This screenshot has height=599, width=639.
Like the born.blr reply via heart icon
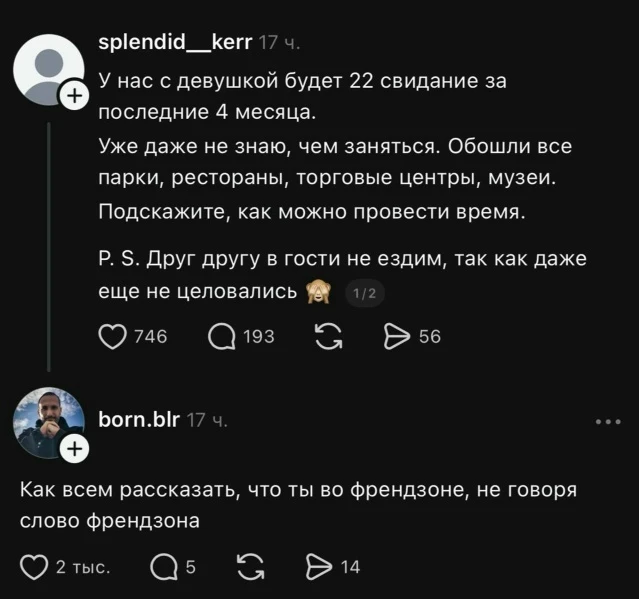click(x=34, y=567)
